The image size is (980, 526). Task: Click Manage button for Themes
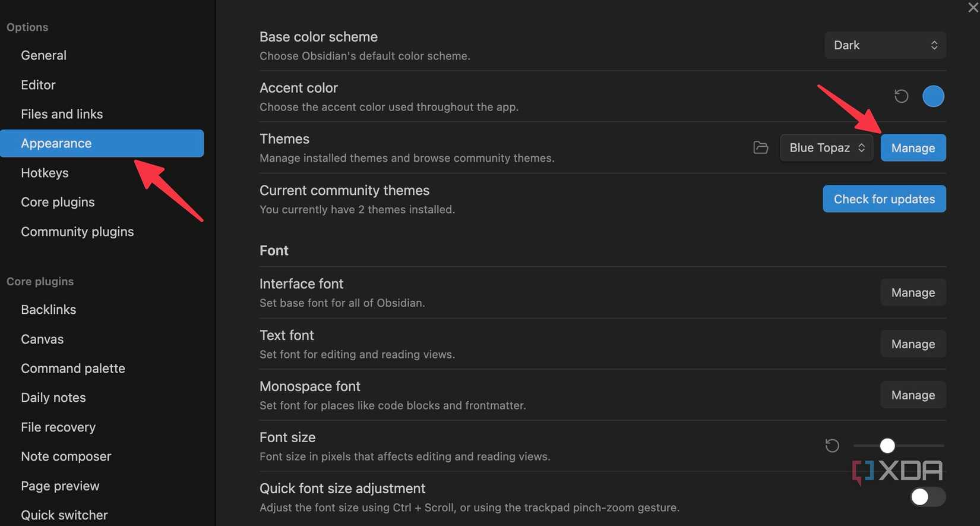pos(913,147)
